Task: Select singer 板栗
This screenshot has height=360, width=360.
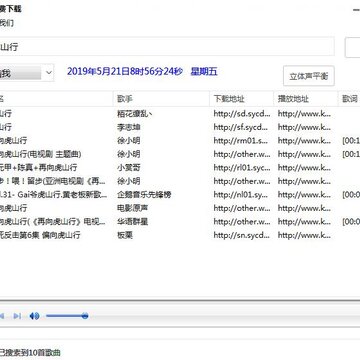Action: pos(125,235)
